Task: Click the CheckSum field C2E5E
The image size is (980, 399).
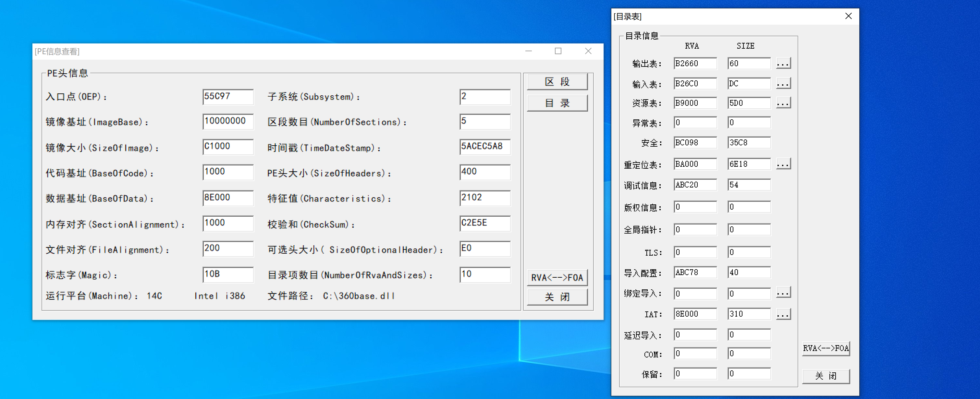Action: click(x=484, y=223)
